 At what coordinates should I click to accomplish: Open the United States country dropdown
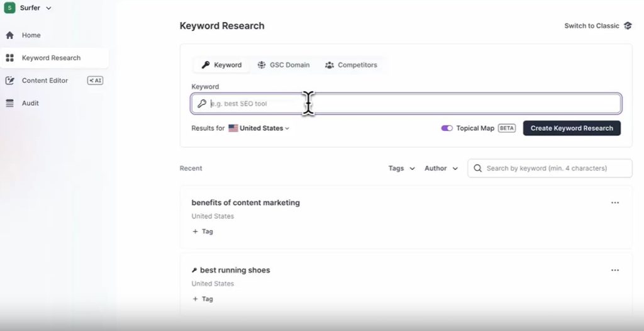click(259, 128)
